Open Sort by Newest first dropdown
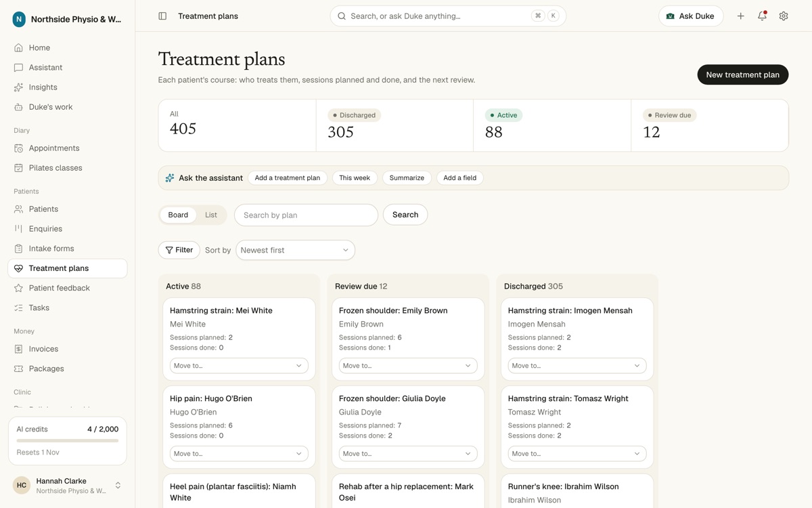Image resolution: width=812 pixels, height=508 pixels. 295,250
